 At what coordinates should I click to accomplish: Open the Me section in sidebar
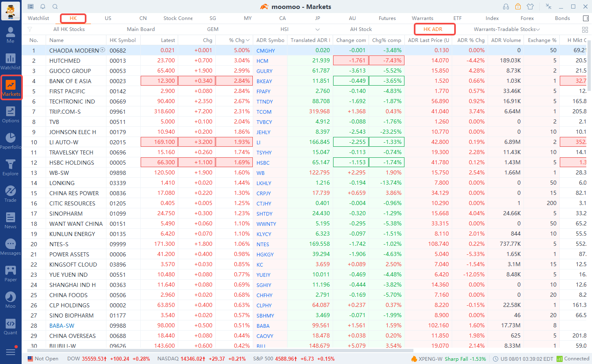[11, 35]
